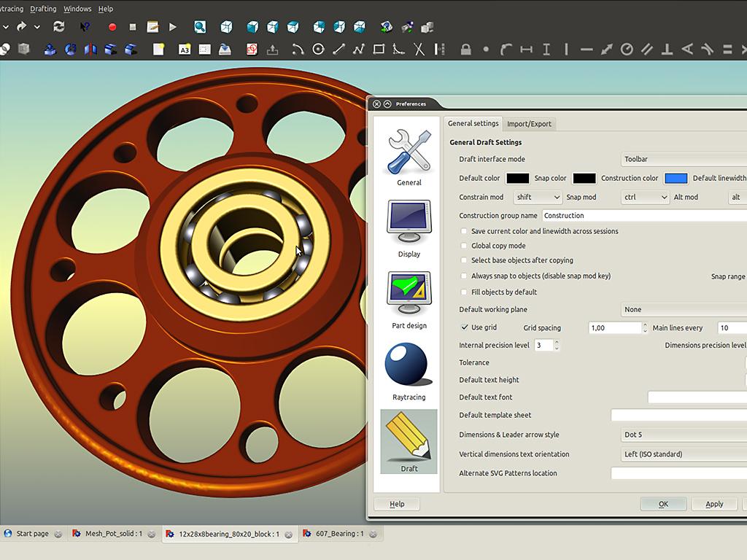Open Dimensions & Leader arrow style dropdown
Image resolution: width=747 pixels, height=560 pixels.
coord(684,435)
